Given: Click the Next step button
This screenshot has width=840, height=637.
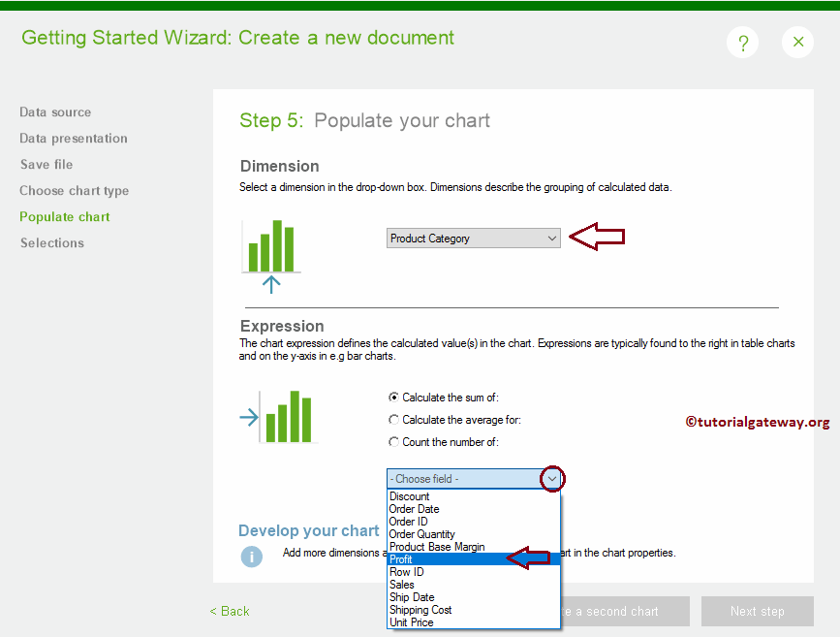Looking at the screenshot, I should 757,611.
